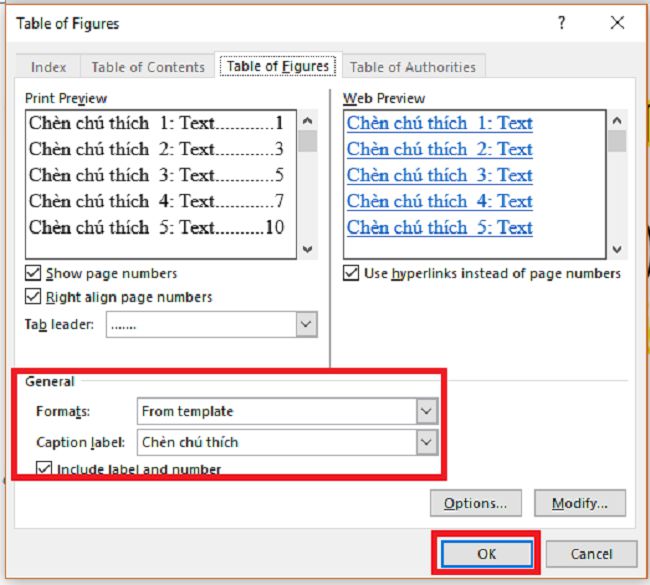Screen dimensions: 650x585
Task: Click print preview entry 3 ending page 5
Action: click(156, 175)
